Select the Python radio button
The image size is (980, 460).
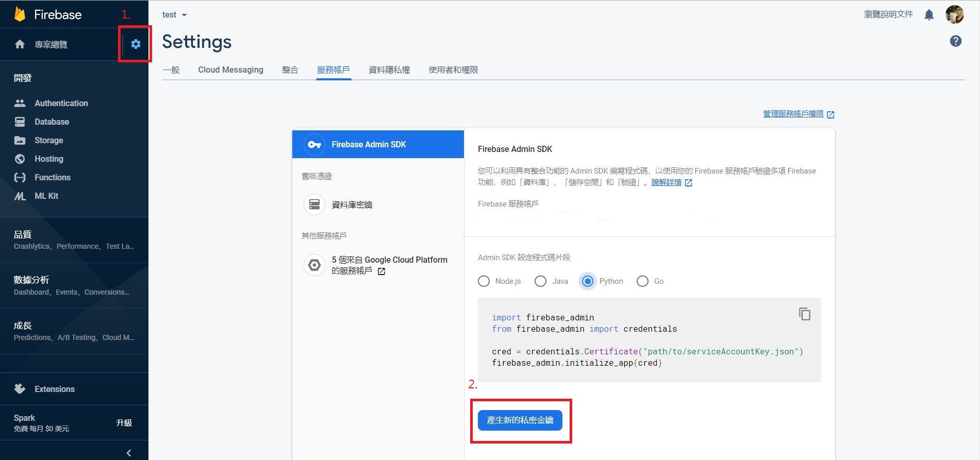click(x=587, y=281)
